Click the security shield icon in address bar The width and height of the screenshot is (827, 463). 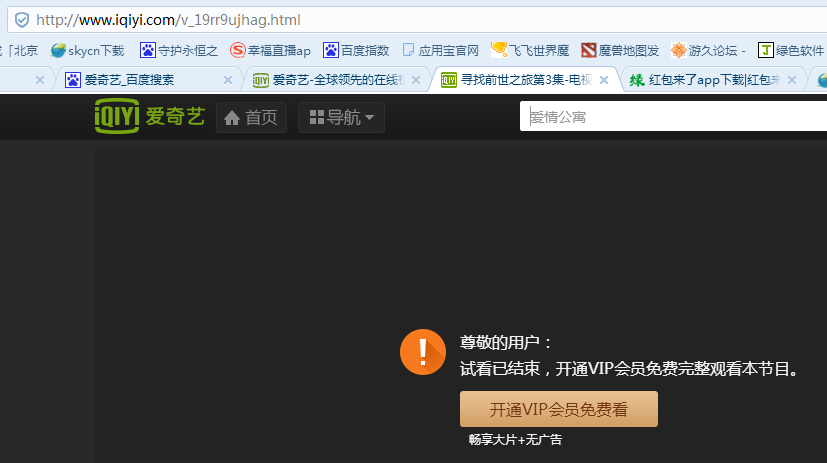(21, 20)
